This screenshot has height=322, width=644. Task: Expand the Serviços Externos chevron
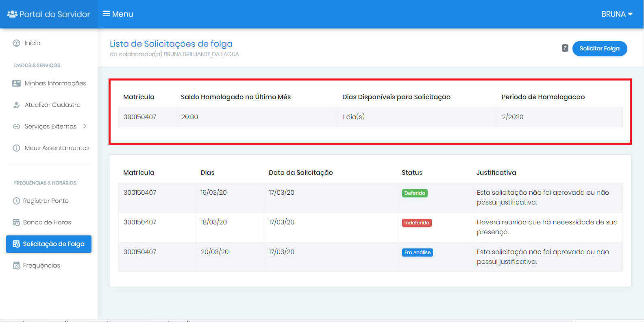click(x=85, y=126)
